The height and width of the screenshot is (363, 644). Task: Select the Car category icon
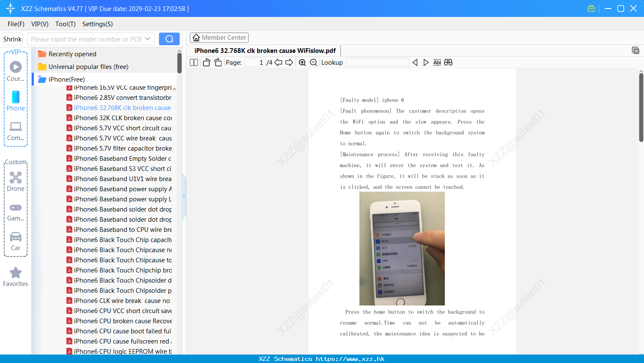point(16,241)
